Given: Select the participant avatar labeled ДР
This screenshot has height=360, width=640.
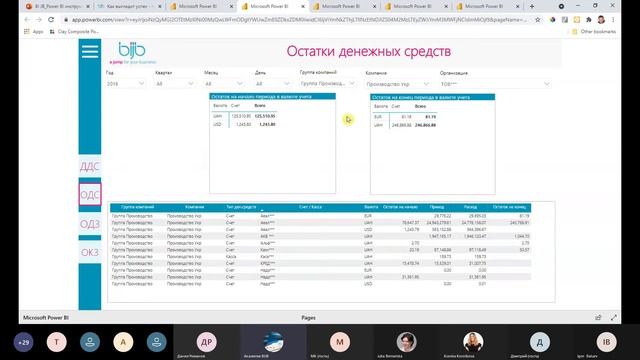Looking at the screenshot, I should pyautogui.click(x=207, y=342).
